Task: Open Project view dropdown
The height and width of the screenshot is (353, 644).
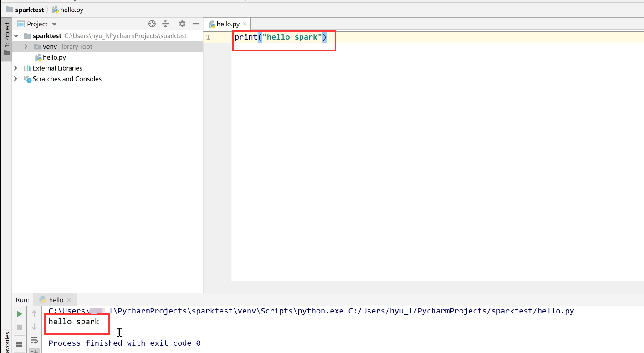Action: [x=54, y=24]
